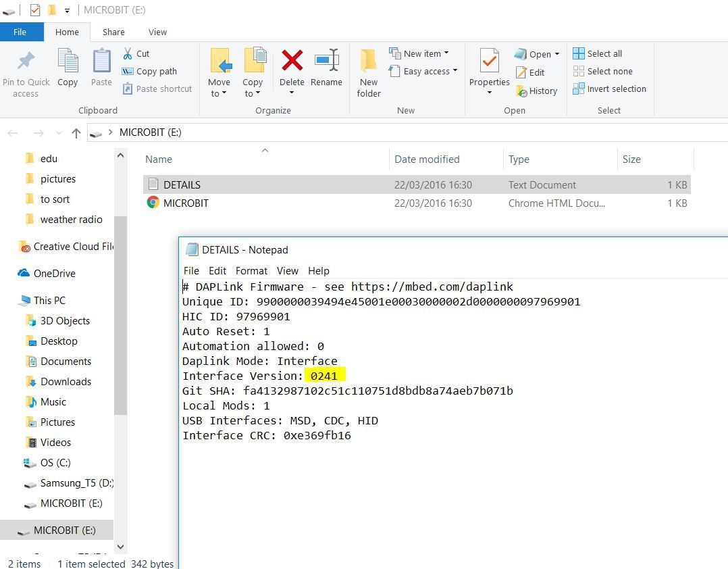The image size is (728, 569).
Task: Open OS (C:) drive in sidebar
Action: click(47, 463)
